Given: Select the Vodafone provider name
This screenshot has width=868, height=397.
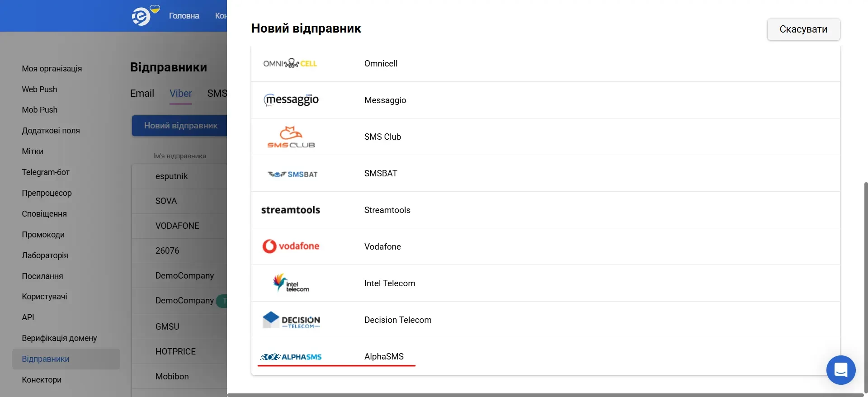Looking at the screenshot, I should coord(382,247).
